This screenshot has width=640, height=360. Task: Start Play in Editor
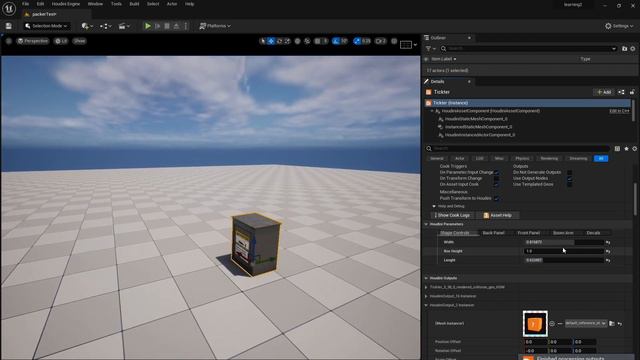click(148, 26)
